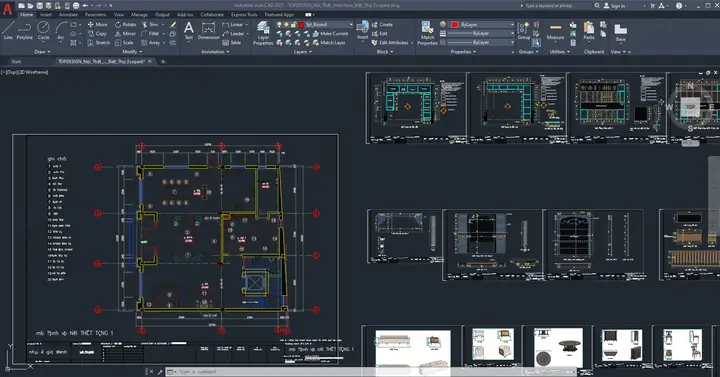Activate the Array command
This screenshot has height=377, width=720.
pyautogui.click(x=151, y=43)
